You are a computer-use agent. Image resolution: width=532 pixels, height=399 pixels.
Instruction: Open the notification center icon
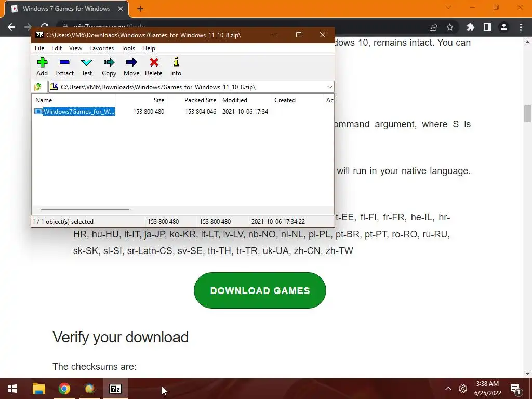tap(515, 389)
